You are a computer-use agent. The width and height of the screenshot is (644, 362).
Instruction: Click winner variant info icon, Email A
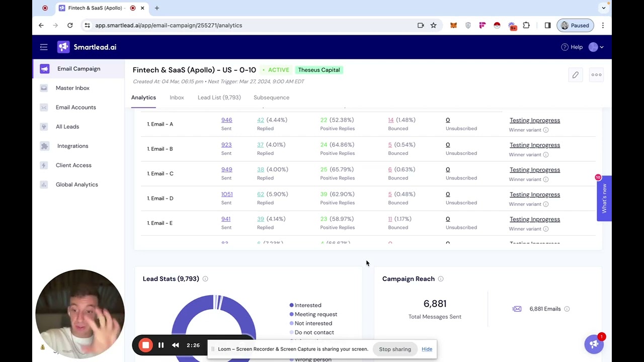point(546,130)
